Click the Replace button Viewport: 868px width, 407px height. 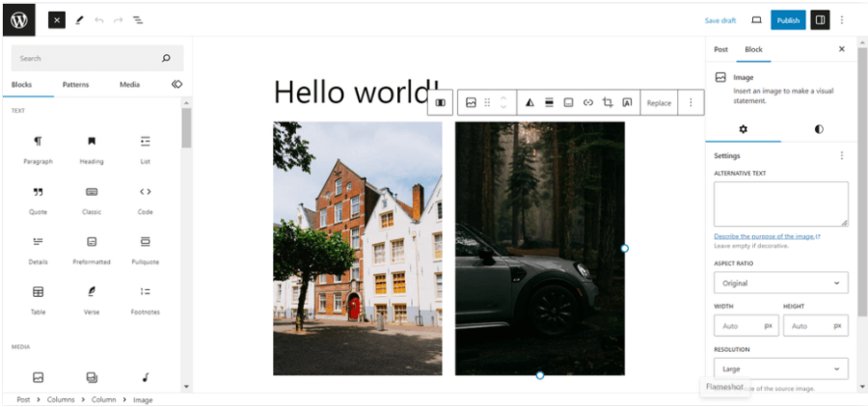point(659,103)
